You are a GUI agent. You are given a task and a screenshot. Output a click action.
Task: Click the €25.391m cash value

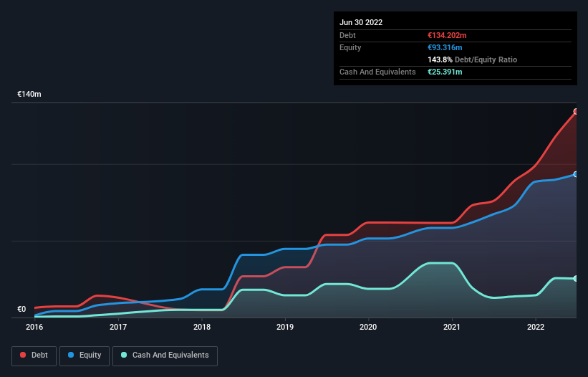coord(445,72)
